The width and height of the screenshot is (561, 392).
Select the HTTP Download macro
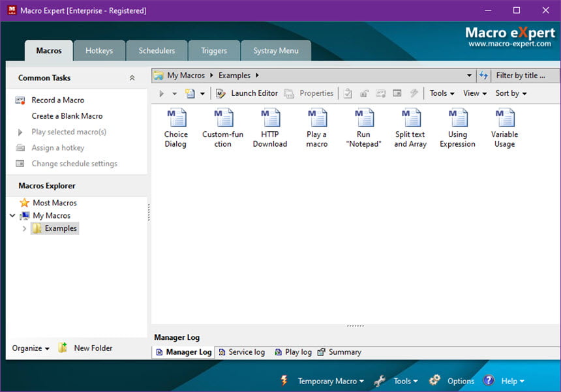[x=270, y=128]
